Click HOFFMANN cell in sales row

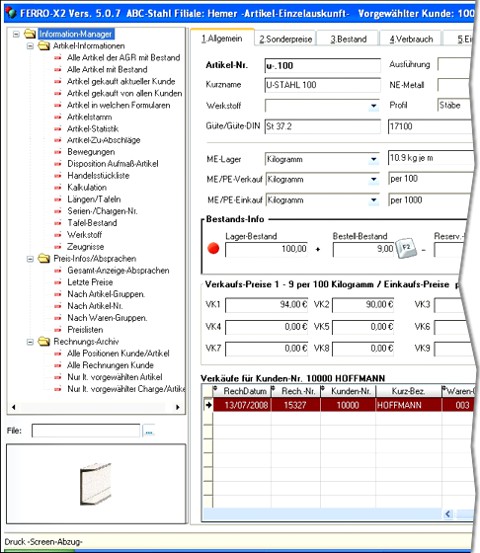coord(408,405)
